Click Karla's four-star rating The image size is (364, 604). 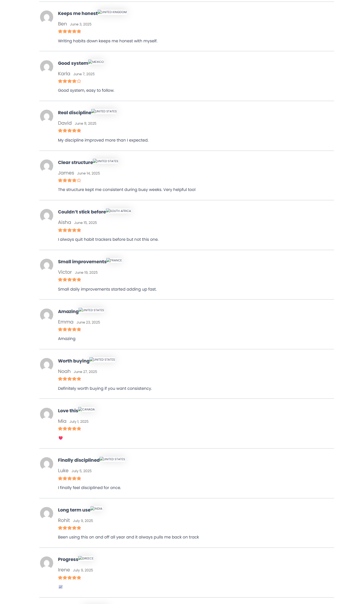tap(70, 81)
